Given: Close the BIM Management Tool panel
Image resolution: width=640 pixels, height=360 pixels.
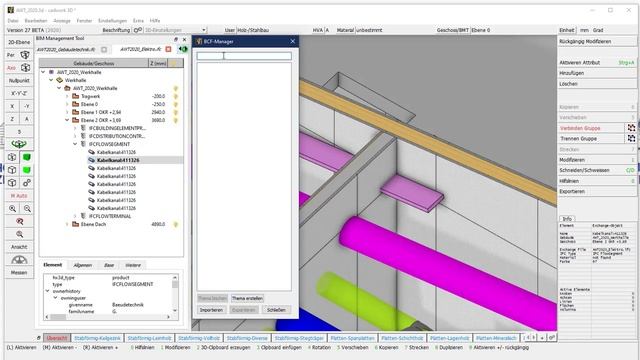Looking at the screenshot, I should click(184, 40).
